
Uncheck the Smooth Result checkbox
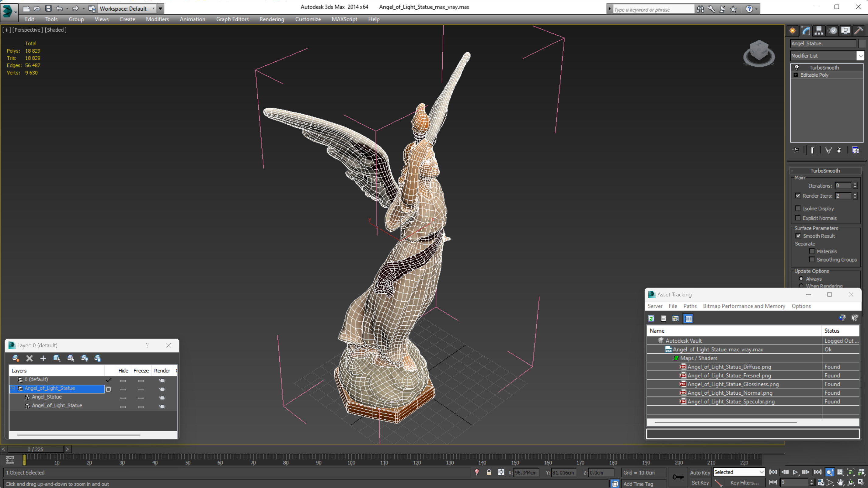tap(798, 236)
